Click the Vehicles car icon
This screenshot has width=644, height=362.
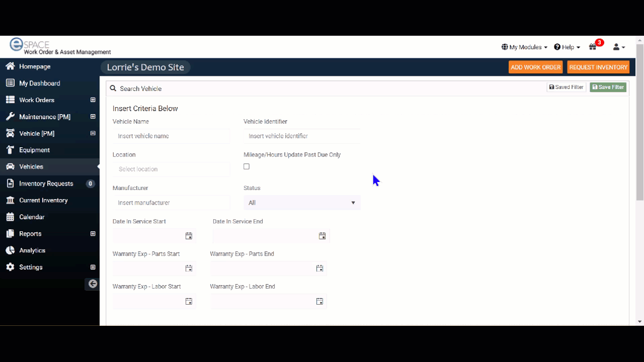click(x=10, y=166)
